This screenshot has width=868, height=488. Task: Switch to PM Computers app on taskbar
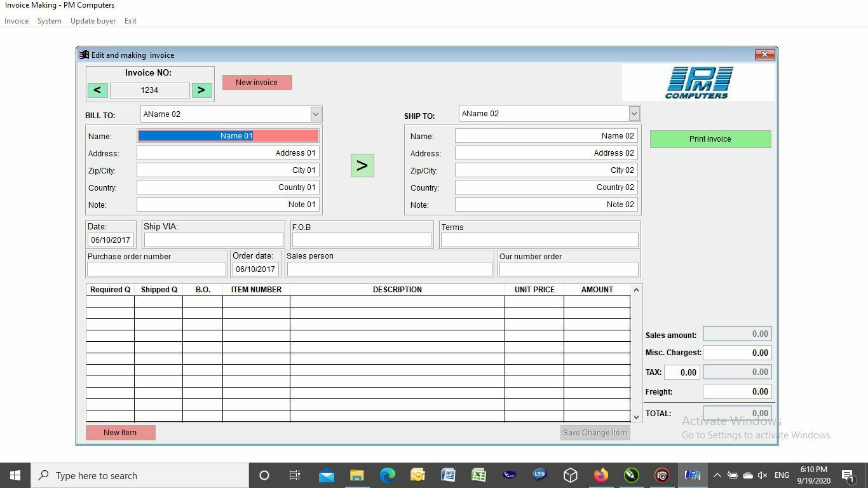pos(693,475)
